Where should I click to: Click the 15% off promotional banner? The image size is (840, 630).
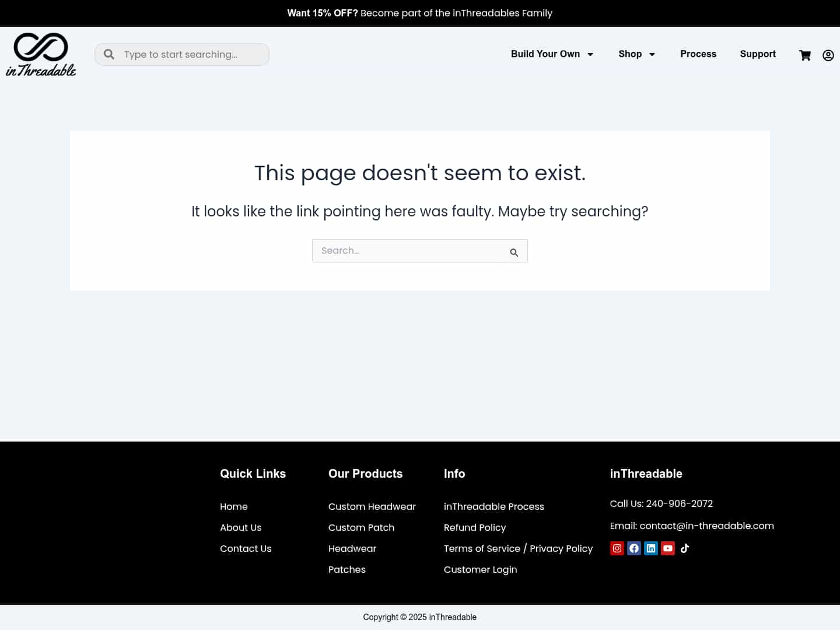419,13
